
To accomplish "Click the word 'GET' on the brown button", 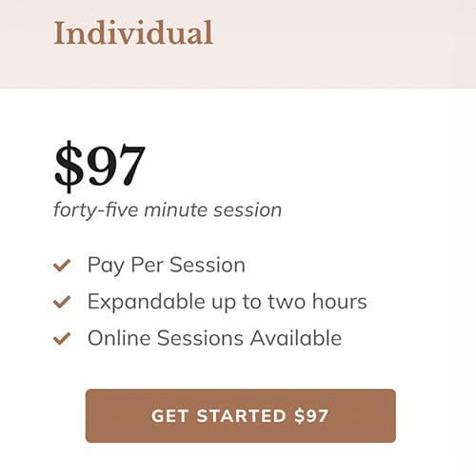I will (x=169, y=416).
